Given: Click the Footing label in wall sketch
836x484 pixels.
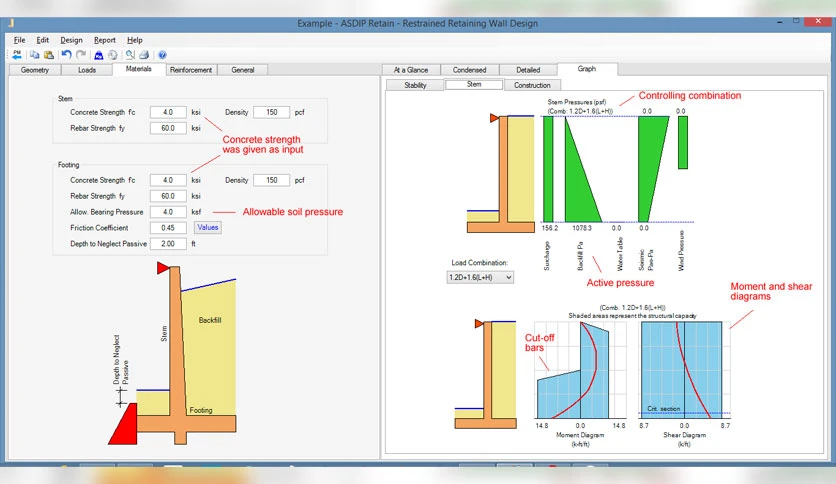Looking at the screenshot, I should click(201, 410).
